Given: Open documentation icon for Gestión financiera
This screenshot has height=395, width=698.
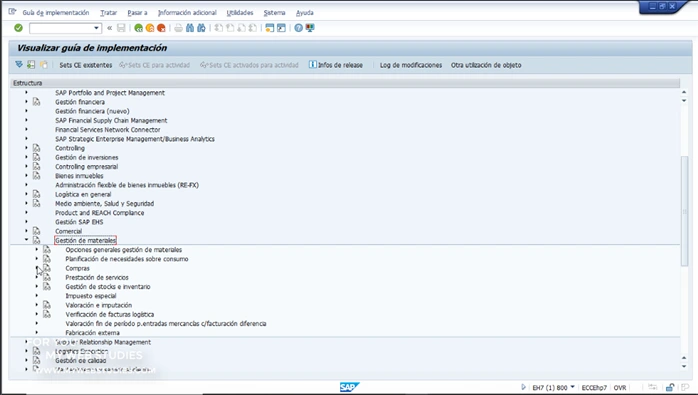Looking at the screenshot, I should point(37,102).
